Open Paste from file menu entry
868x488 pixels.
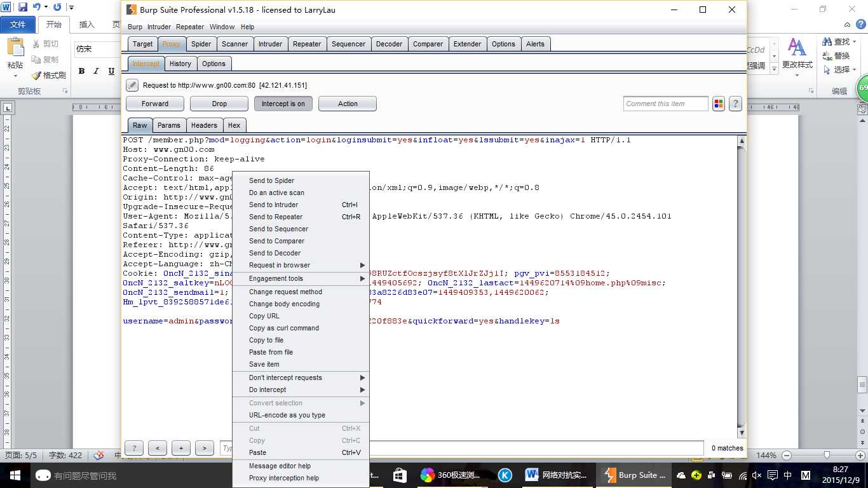click(x=301, y=352)
